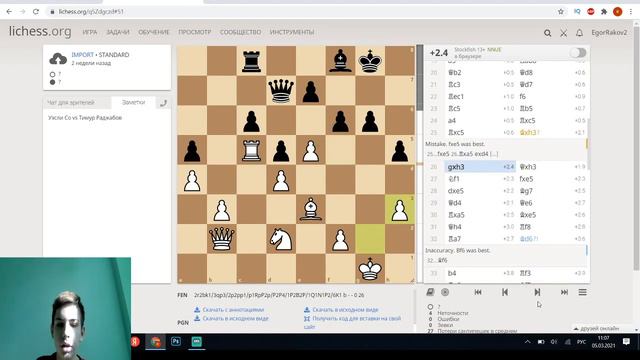Reload the browser page
This screenshot has width=640, height=360.
(x=36, y=11)
